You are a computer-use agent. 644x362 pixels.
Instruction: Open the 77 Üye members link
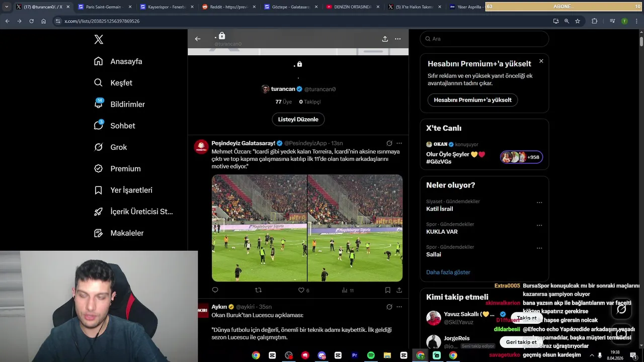[x=283, y=102]
